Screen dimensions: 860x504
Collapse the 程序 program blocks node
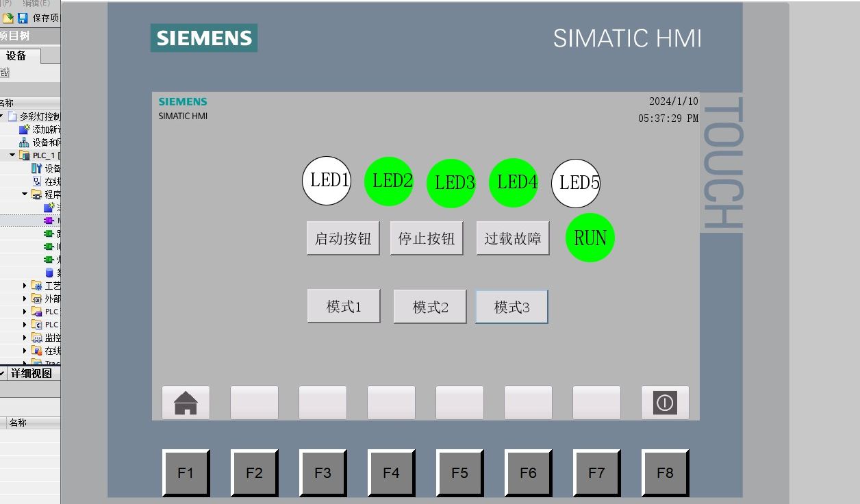[x=25, y=194]
